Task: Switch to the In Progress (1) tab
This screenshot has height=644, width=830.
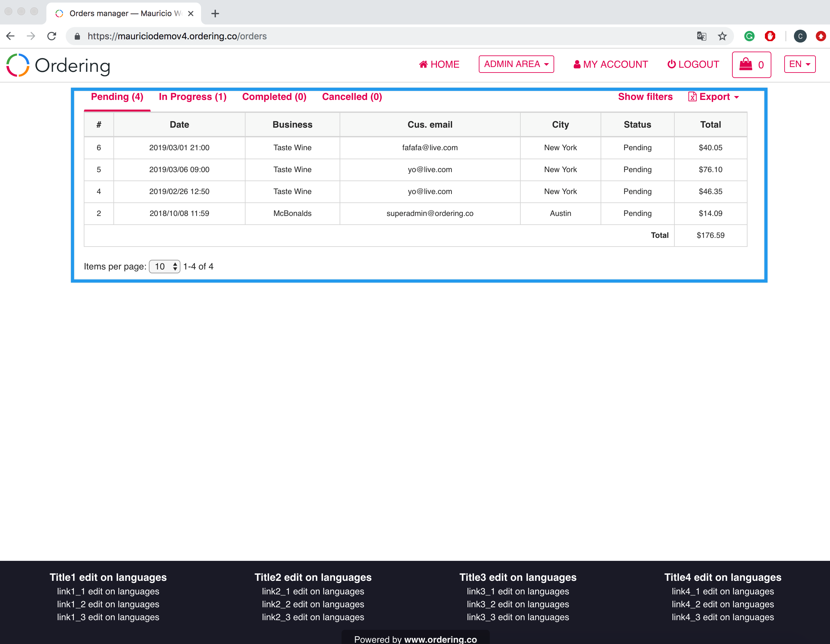Action: [192, 97]
